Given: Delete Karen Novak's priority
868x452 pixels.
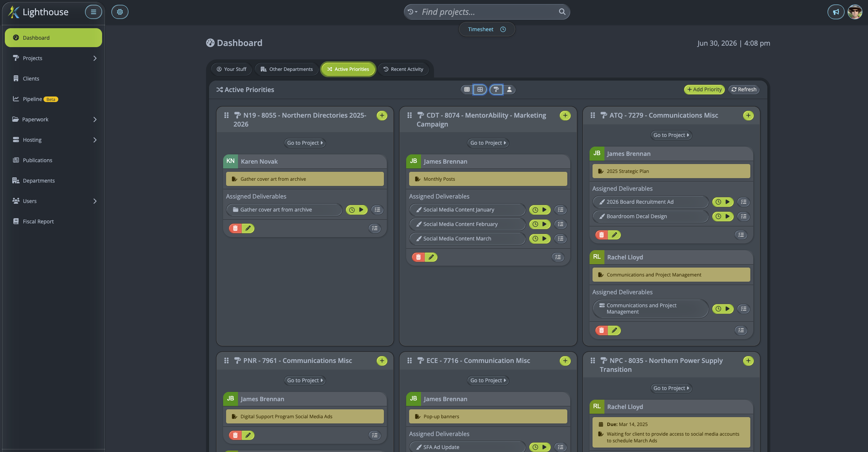Looking at the screenshot, I should pyautogui.click(x=235, y=228).
